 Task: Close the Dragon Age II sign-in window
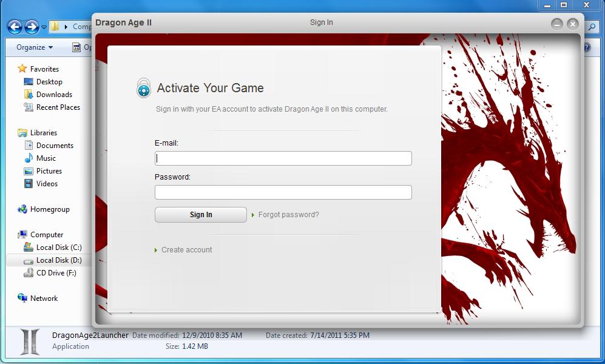tap(573, 24)
